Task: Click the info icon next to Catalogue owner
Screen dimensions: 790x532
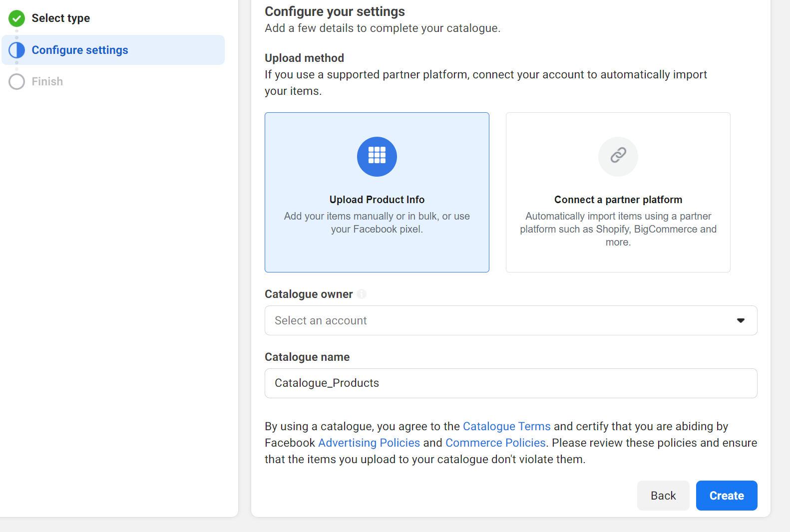Action: pyautogui.click(x=362, y=294)
